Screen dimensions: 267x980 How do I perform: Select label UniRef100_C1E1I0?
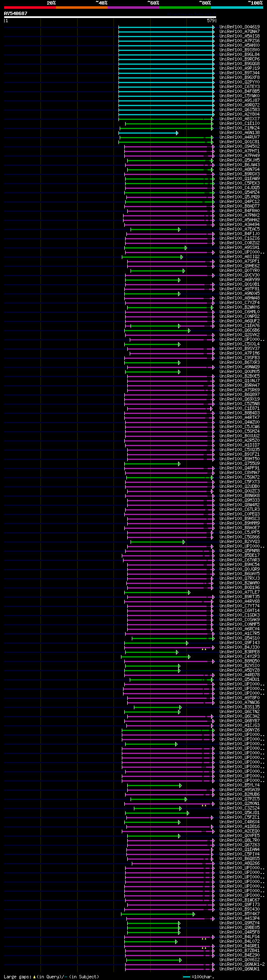pos(239,124)
